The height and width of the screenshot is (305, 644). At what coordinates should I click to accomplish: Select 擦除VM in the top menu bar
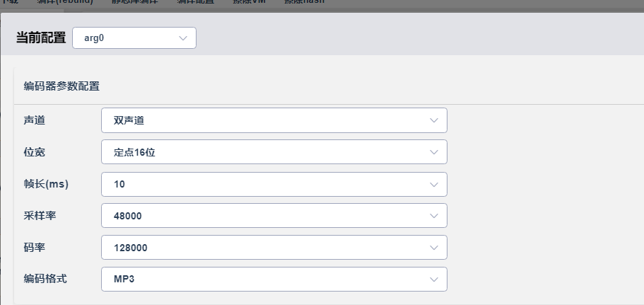249,1
